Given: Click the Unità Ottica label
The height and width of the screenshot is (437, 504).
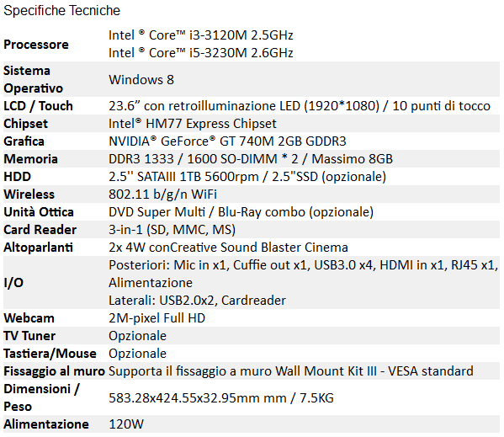Looking at the screenshot, I should pos(39,212).
